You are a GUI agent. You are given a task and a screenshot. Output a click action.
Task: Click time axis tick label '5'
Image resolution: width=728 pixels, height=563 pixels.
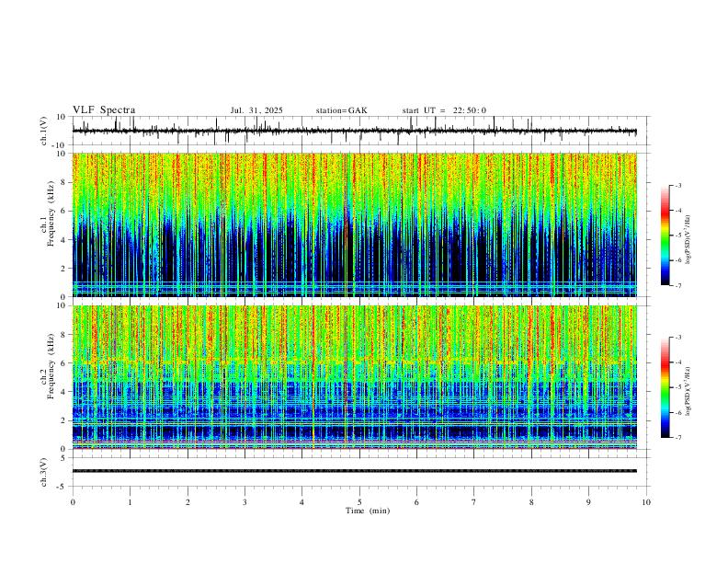tap(359, 502)
